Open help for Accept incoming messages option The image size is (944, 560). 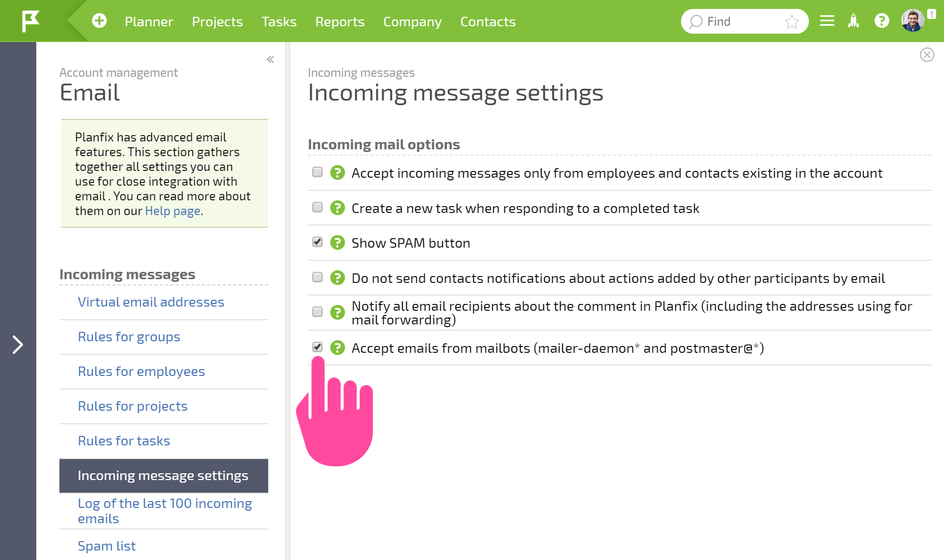click(x=337, y=172)
